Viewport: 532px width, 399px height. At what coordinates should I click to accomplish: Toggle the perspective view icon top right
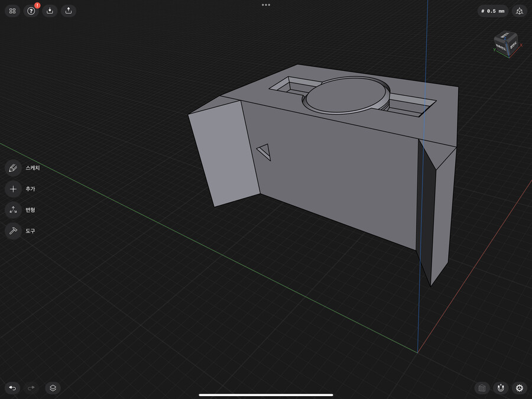[x=520, y=11]
